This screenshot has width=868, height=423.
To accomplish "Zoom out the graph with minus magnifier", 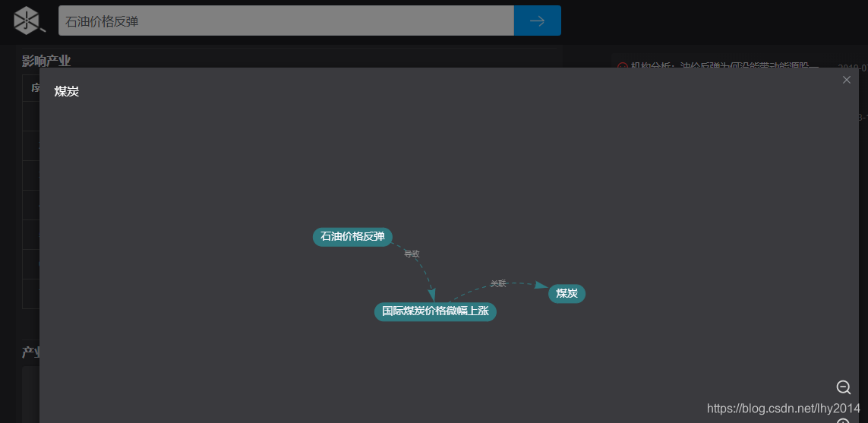I will click(843, 387).
